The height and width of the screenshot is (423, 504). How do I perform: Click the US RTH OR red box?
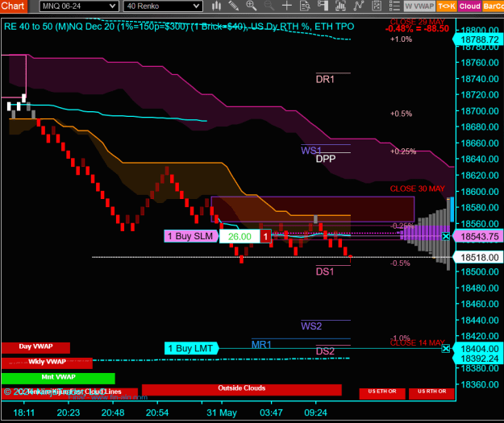pyautogui.click(x=432, y=393)
